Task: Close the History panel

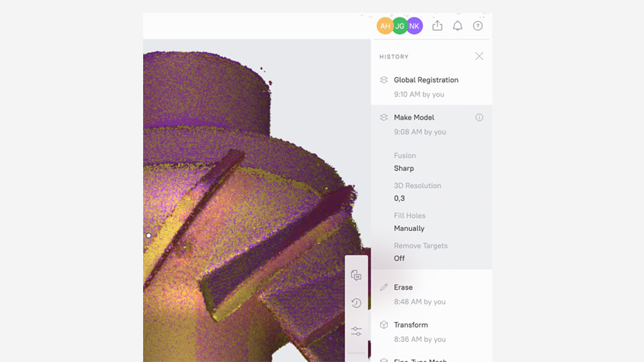Action: click(x=479, y=57)
